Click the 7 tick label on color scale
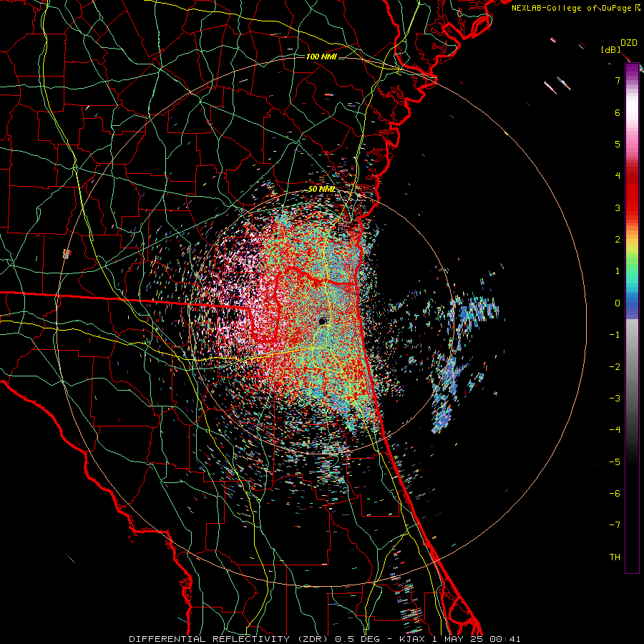This screenshot has width=644, height=644. (x=618, y=80)
